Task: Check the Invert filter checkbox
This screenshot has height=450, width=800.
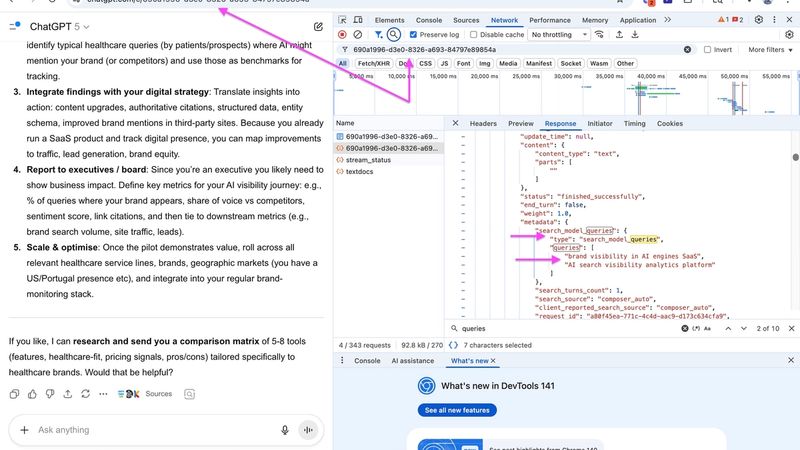Action: (x=707, y=49)
